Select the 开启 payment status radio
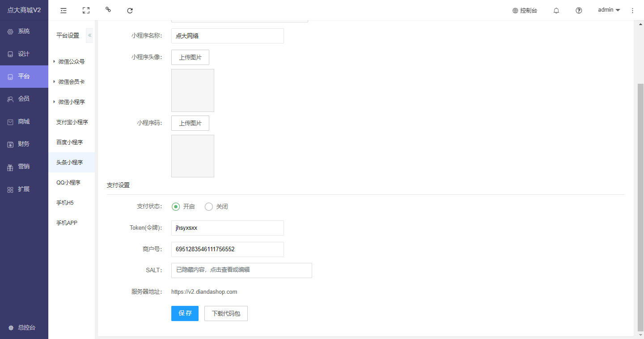This screenshot has height=339, width=644. click(176, 206)
